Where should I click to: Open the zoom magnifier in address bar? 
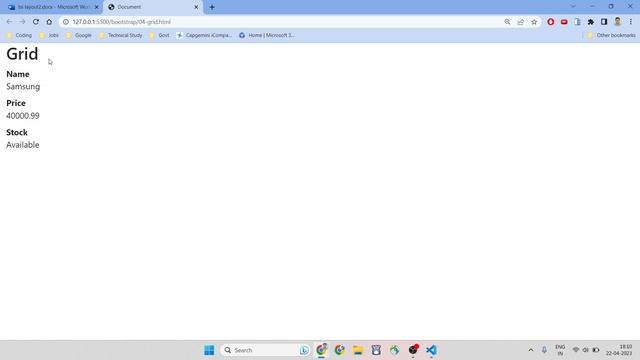(x=507, y=22)
